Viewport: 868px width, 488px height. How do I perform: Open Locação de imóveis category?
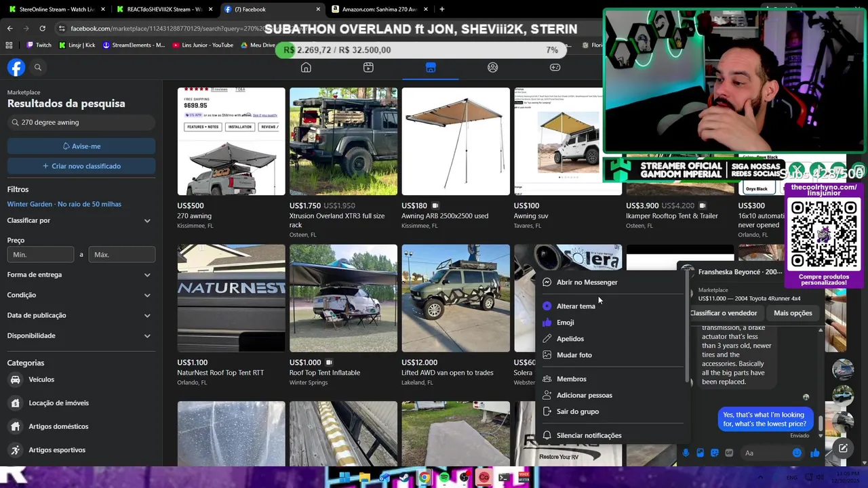click(x=81, y=403)
